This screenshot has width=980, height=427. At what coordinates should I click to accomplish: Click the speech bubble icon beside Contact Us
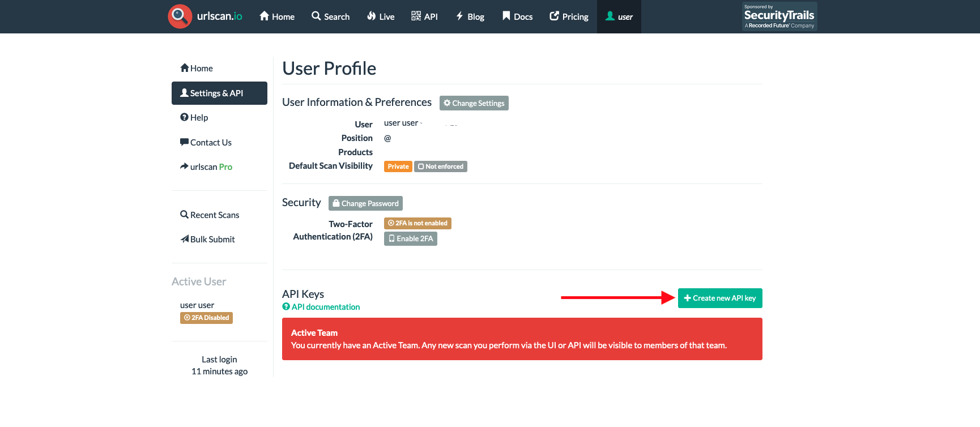click(x=184, y=142)
